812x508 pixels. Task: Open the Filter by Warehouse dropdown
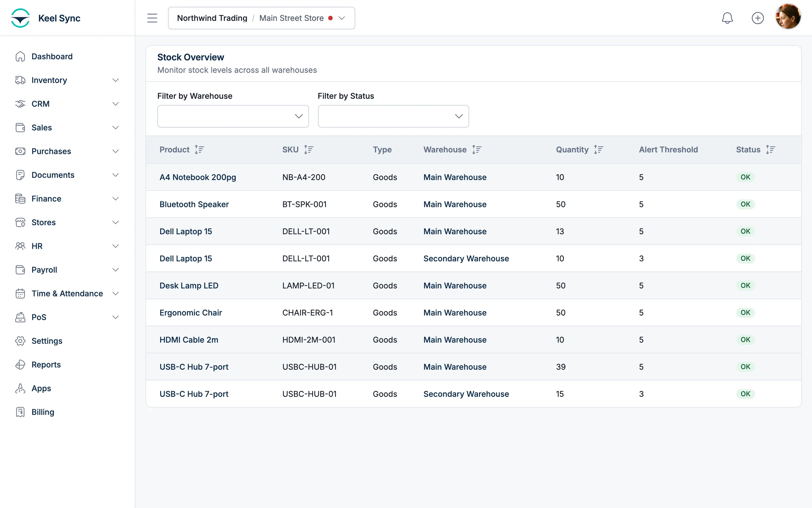coord(233,116)
